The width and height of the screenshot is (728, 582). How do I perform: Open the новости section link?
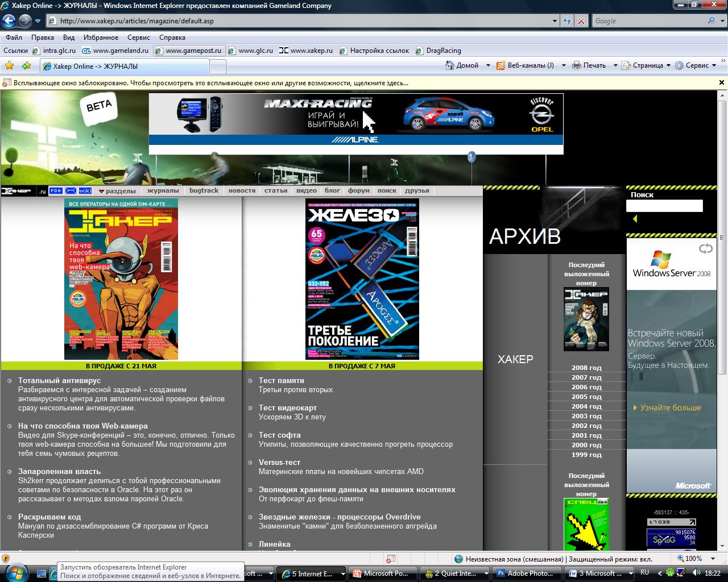click(x=242, y=191)
